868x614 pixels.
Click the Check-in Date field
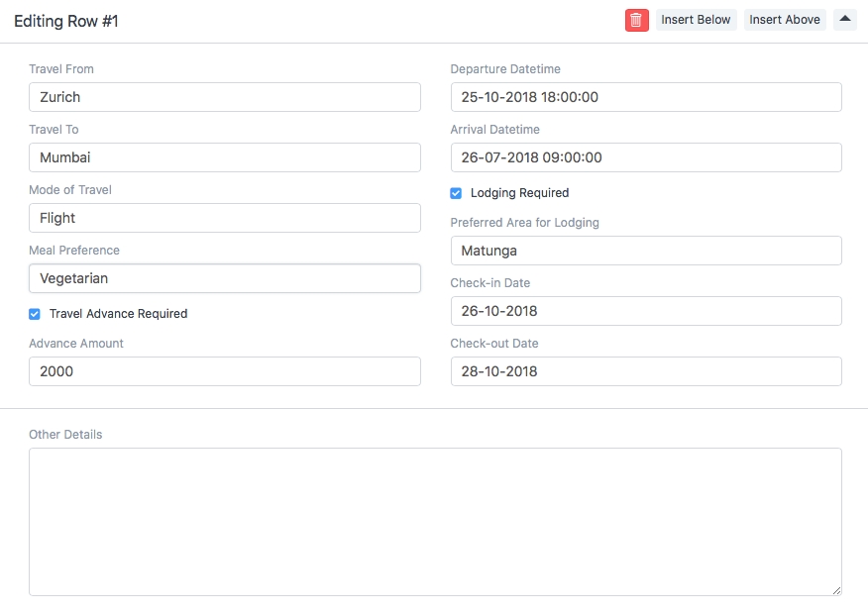645,311
